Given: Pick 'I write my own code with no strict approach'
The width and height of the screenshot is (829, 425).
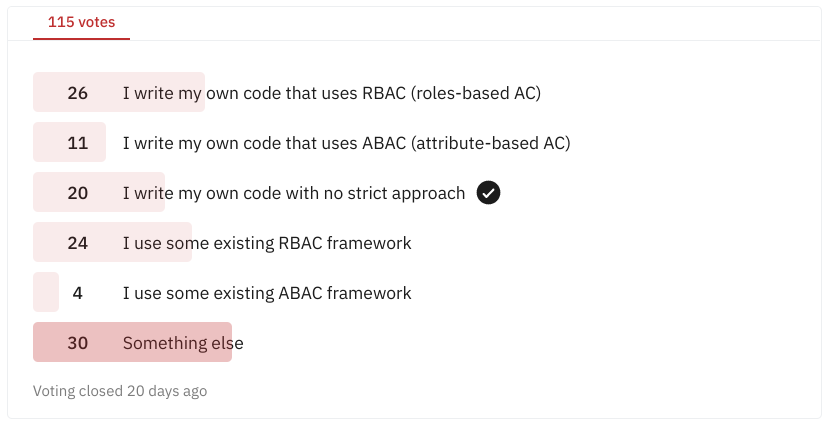Looking at the screenshot, I should click(x=294, y=193).
